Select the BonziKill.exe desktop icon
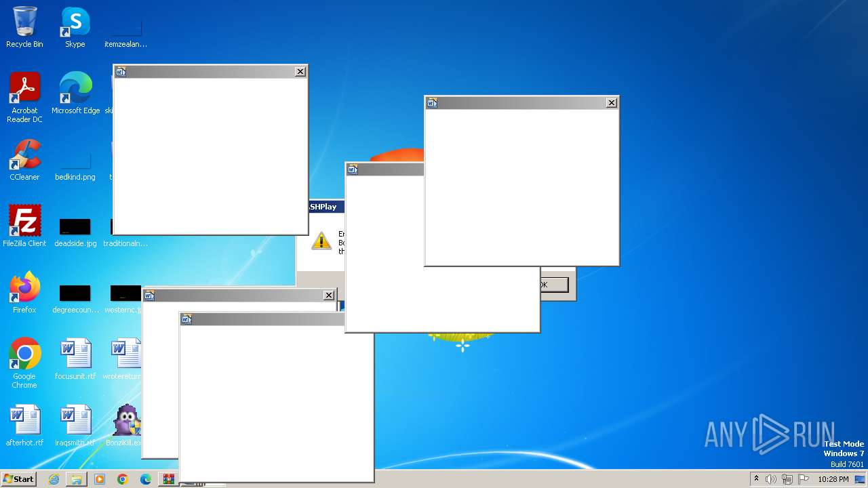Viewport: 868px width, 488px height. (x=126, y=426)
